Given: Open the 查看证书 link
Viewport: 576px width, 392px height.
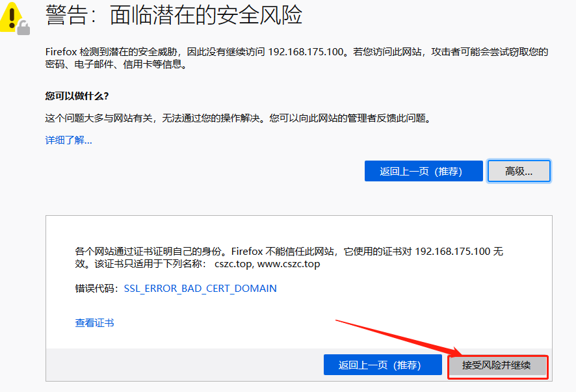Looking at the screenshot, I should [94, 323].
